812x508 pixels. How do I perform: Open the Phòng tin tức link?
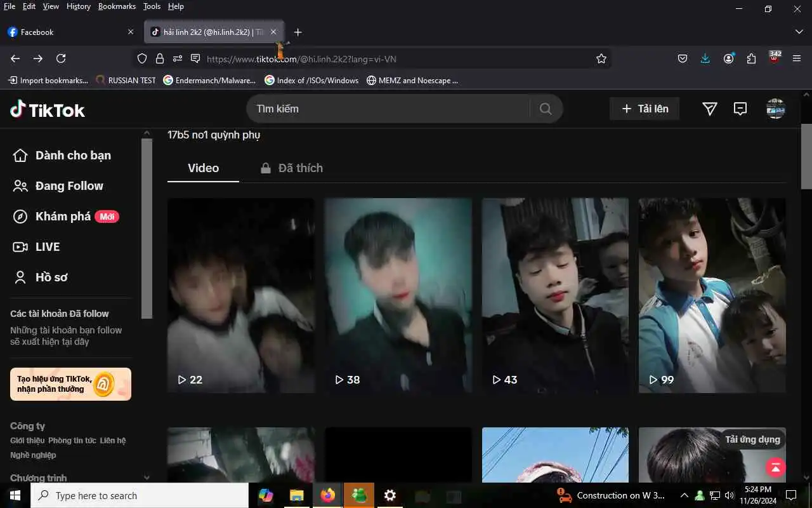[72, 441]
